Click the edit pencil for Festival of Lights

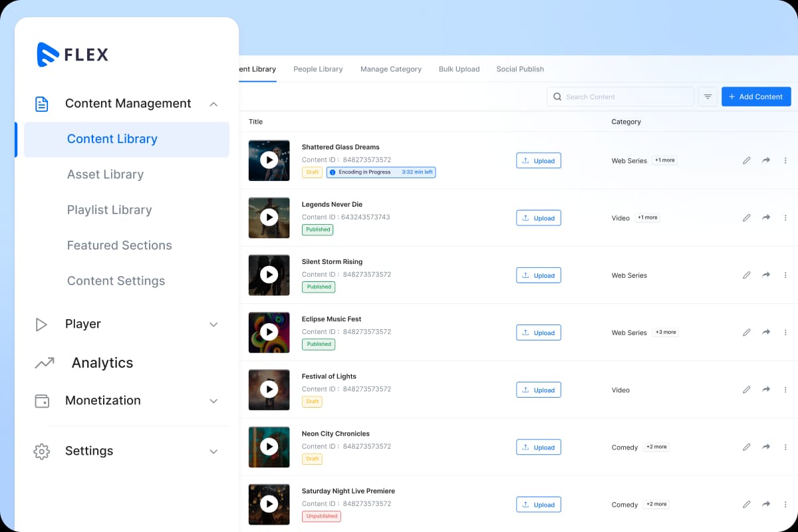[747, 390]
